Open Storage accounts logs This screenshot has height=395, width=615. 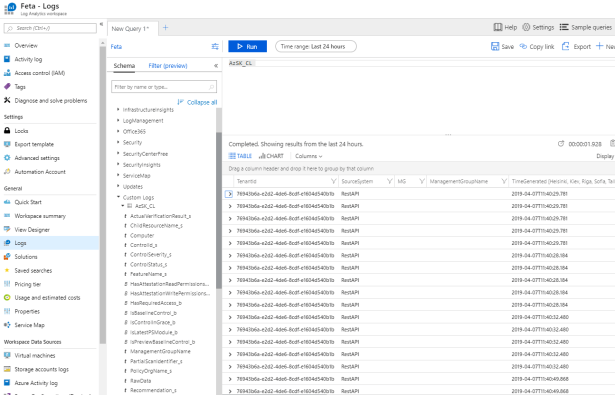point(41,370)
